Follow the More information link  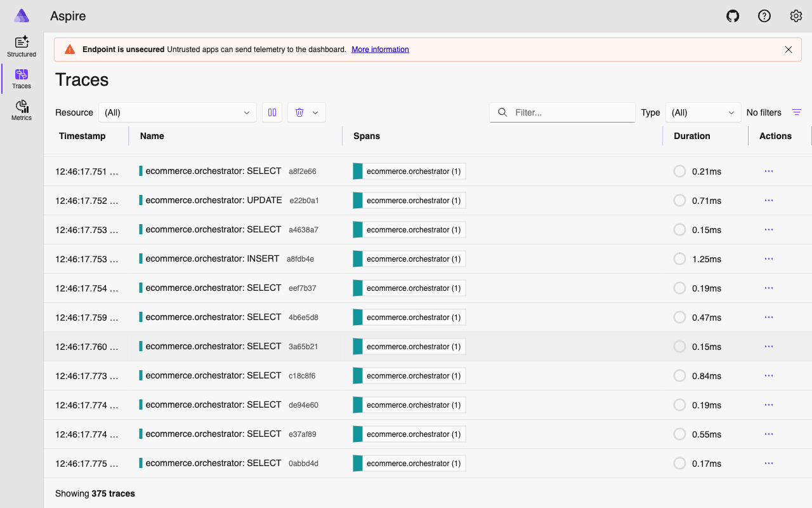380,49
